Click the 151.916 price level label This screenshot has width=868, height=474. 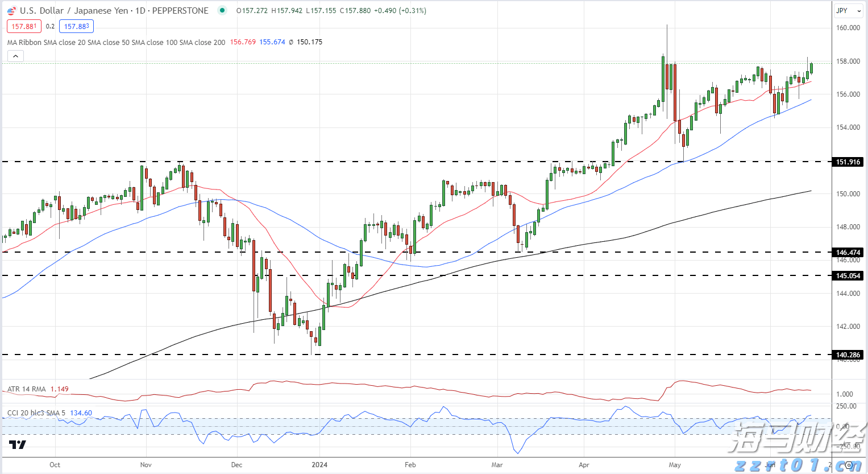[848, 162]
